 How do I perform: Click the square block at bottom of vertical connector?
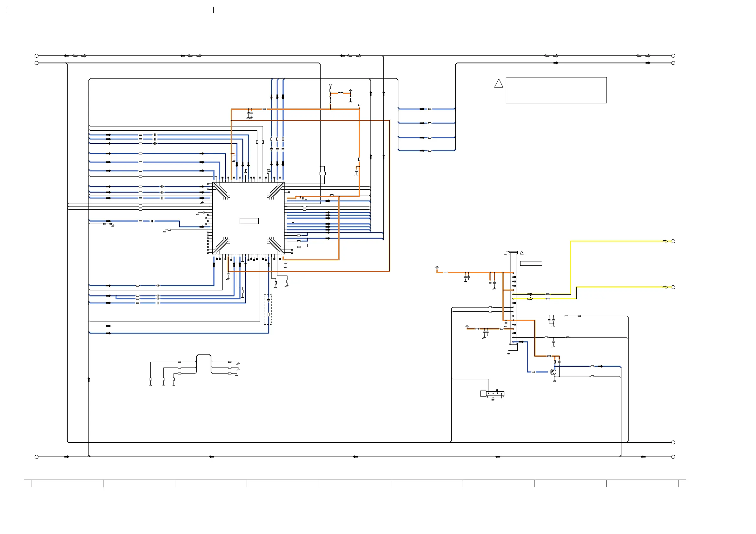coord(513,348)
